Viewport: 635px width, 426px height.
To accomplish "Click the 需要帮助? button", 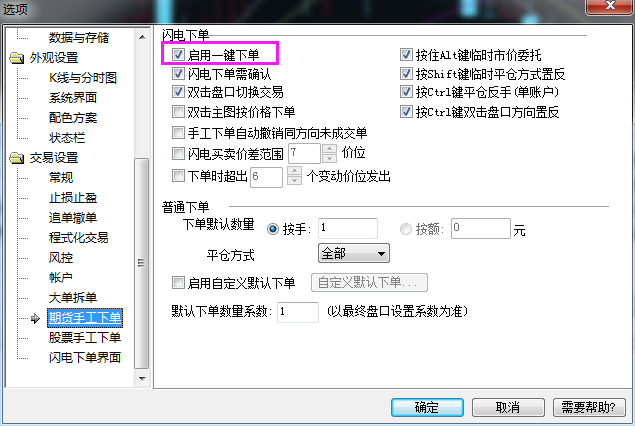I will coord(589,407).
